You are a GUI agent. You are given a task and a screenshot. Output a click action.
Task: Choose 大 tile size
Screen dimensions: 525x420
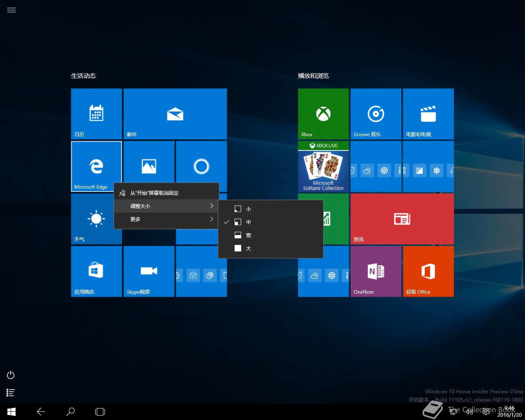(271, 248)
